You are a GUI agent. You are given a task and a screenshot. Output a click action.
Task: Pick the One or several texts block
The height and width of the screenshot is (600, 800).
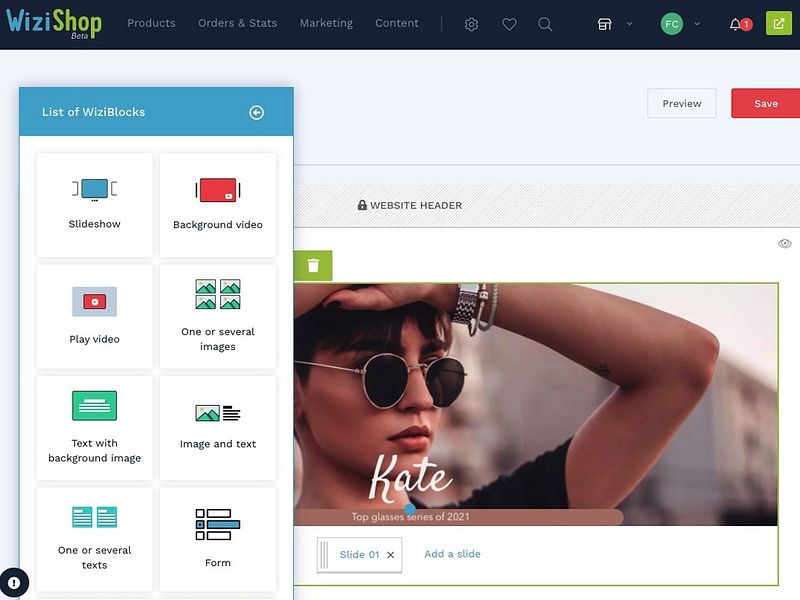93,539
